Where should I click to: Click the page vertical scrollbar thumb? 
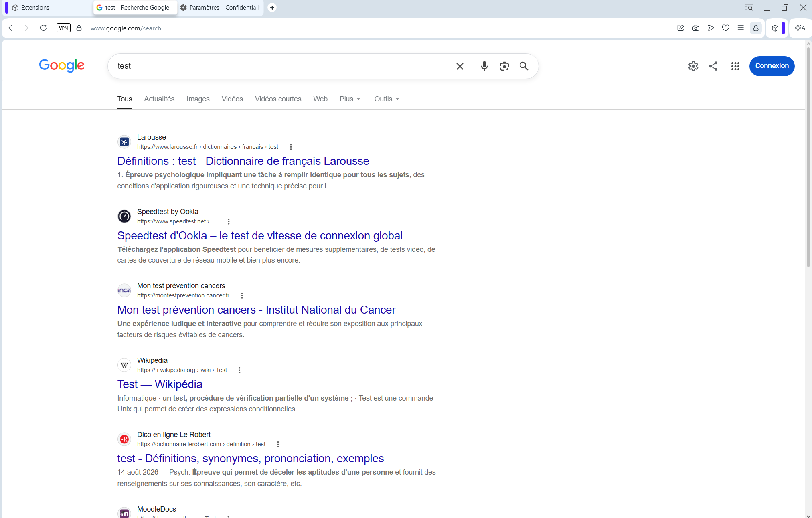tap(808, 156)
